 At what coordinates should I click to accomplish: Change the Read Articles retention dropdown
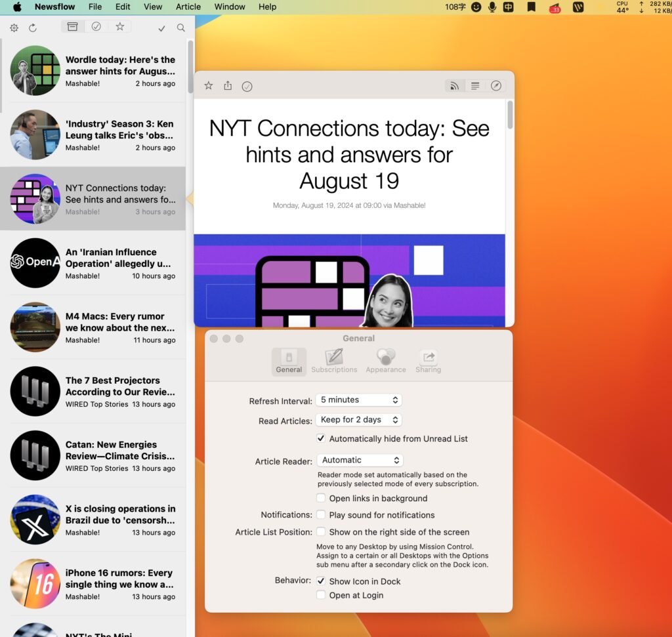358,419
